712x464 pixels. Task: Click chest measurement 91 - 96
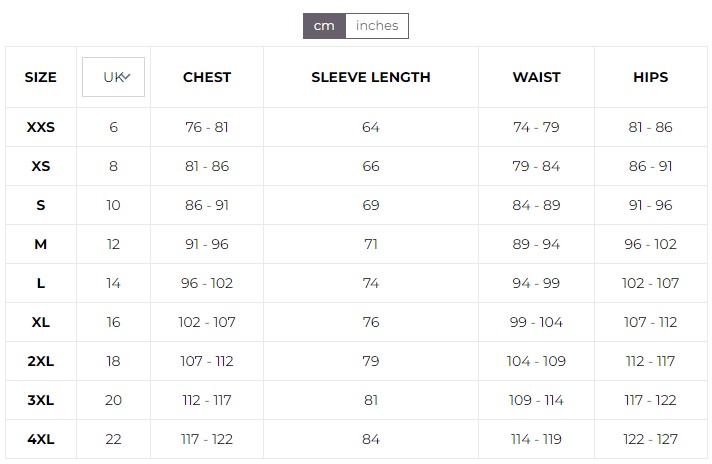207,244
